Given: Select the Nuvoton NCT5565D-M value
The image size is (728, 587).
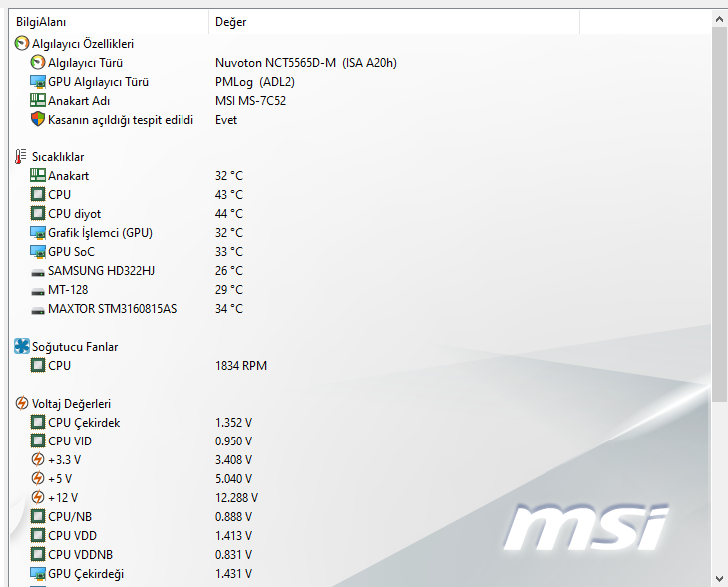Looking at the screenshot, I should [306, 63].
